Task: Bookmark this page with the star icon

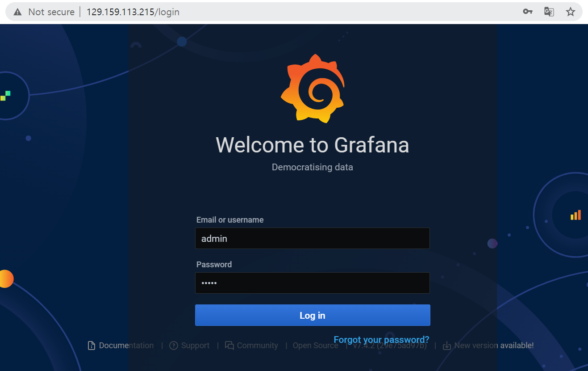Action: click(x=571, y=12)
